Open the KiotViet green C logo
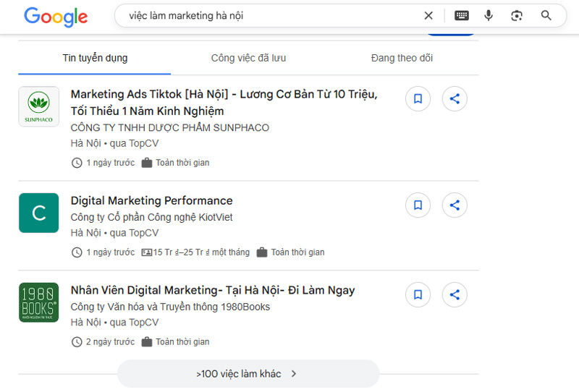579x392 pixels. (x=39, y=213)
